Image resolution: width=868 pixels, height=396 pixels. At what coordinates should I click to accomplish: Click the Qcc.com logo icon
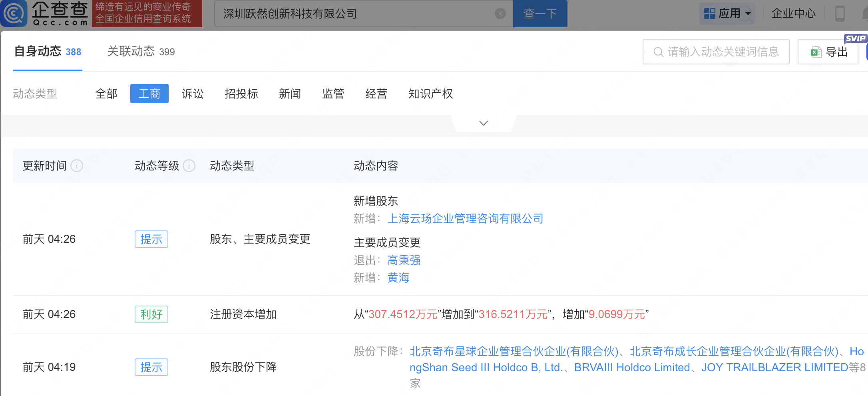coord(14,13)
